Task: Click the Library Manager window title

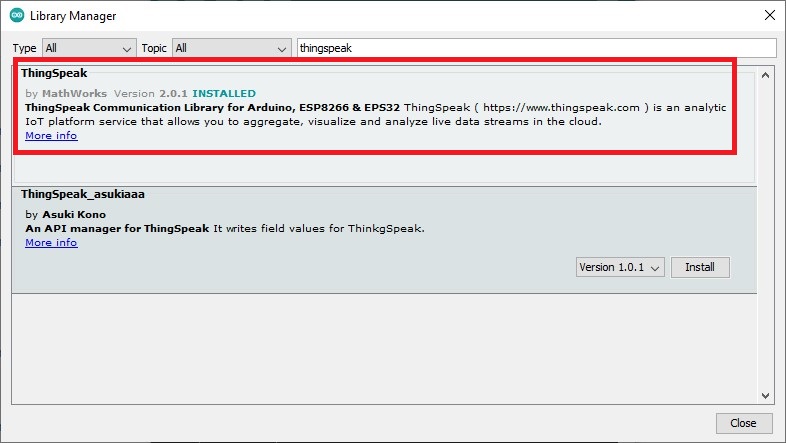Action: point(73,16)
